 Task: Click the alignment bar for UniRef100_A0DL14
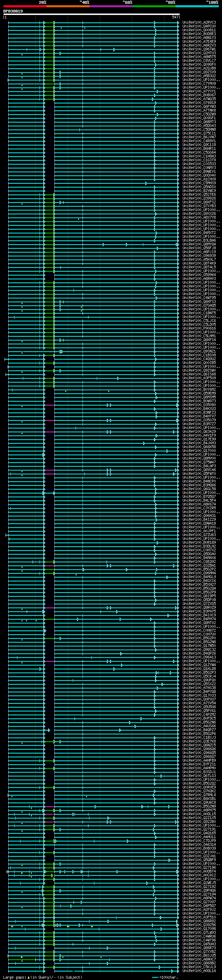click(94, 971)
